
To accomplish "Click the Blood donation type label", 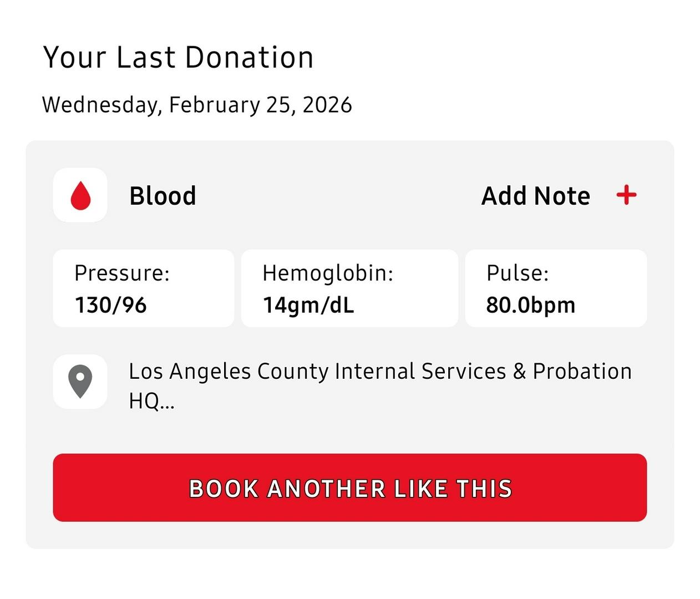I will pos(163,196).
